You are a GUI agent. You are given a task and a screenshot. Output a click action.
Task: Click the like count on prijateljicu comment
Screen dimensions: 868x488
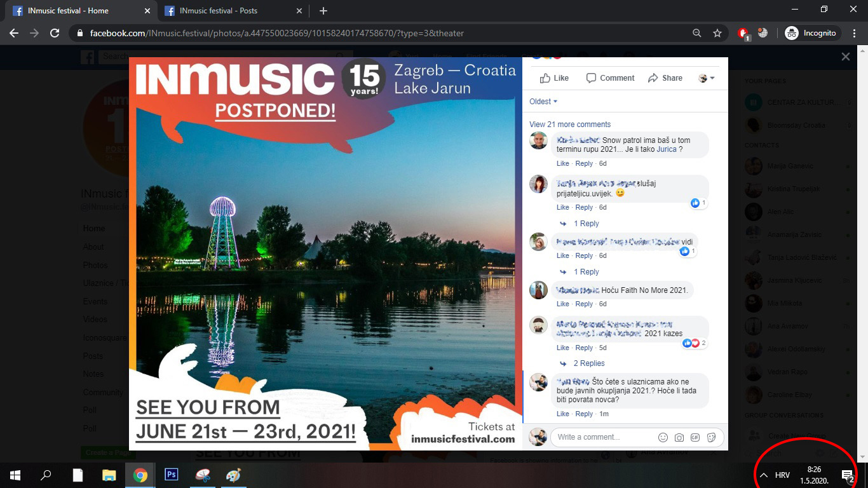[x=698, y=203]
